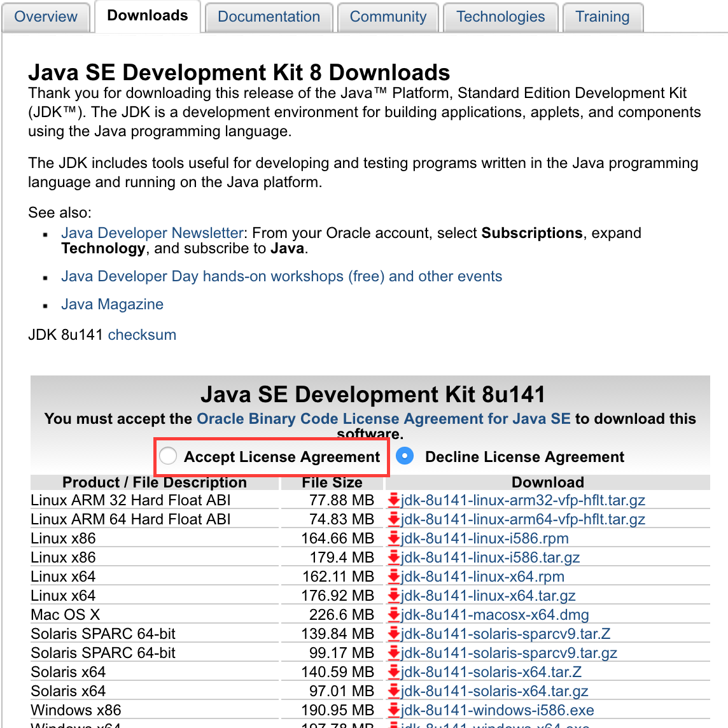Click download icon for windows-i586.exe
Screen dimensions: 728x728
[x=394, y=710]
